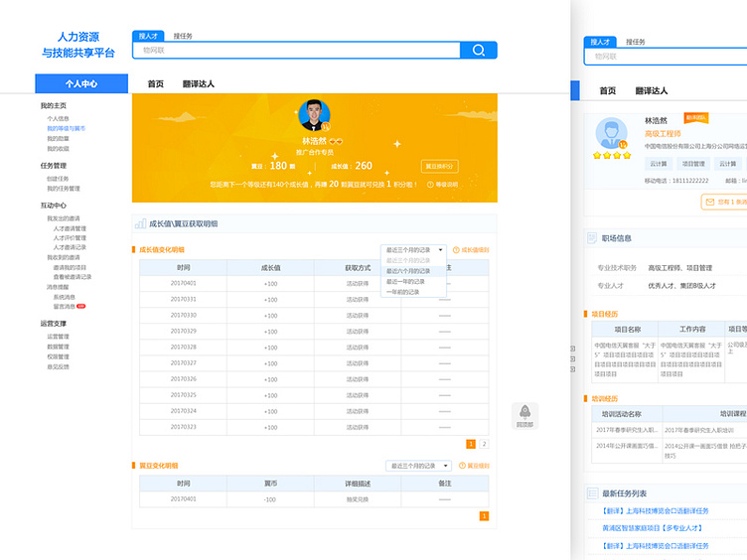Click the 个人中心 blue header button

pos(81,83)
